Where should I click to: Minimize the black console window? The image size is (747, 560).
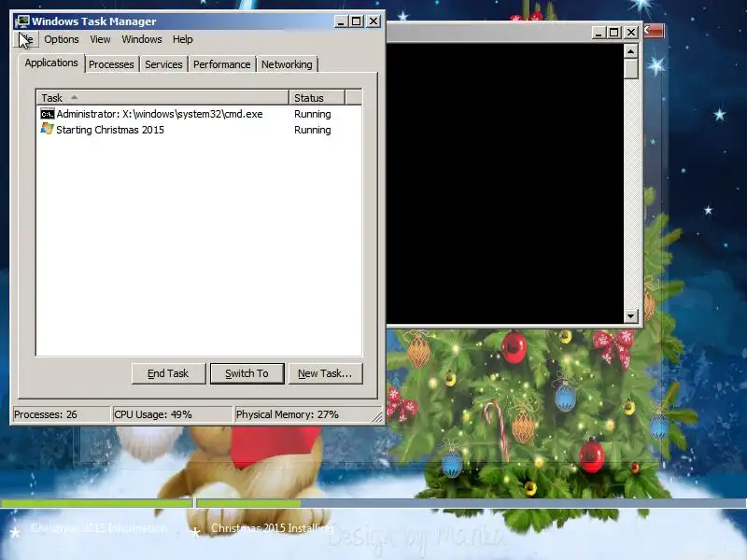point(599,33)
